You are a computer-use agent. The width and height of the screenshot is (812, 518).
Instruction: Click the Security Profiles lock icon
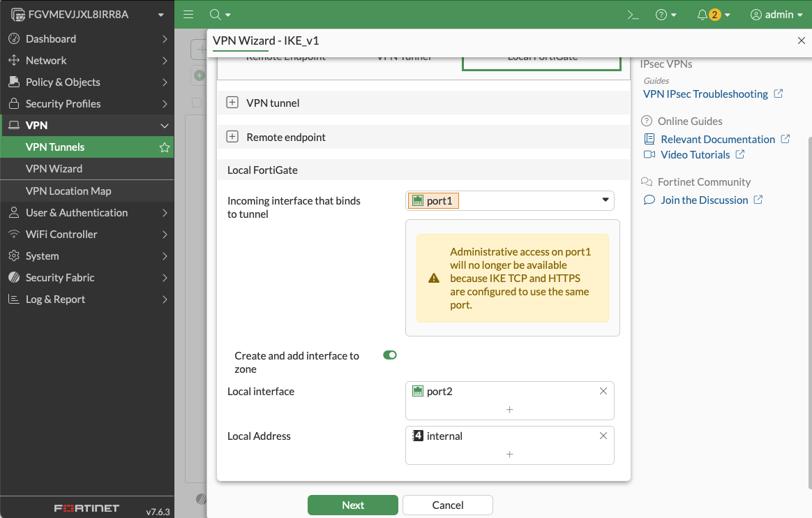[14, 103]
